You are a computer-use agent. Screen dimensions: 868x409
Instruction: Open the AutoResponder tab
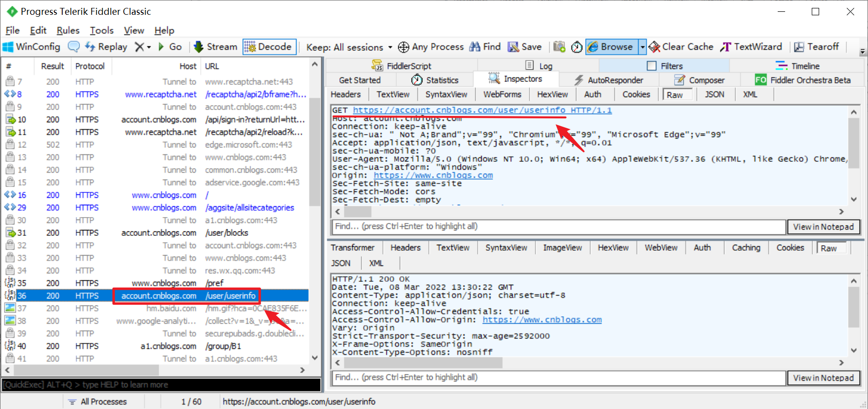pyautogui.click(x=608, y=80)
